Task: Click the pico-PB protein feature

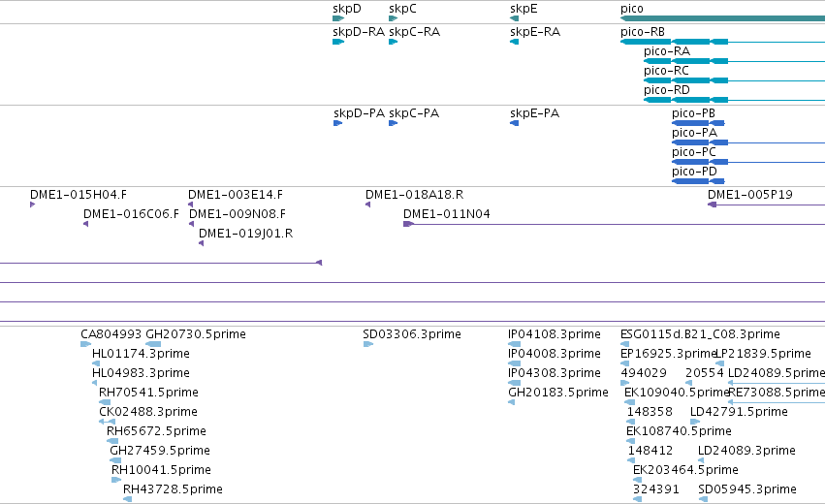Action: pyautogui.click(x=698, y=123)
